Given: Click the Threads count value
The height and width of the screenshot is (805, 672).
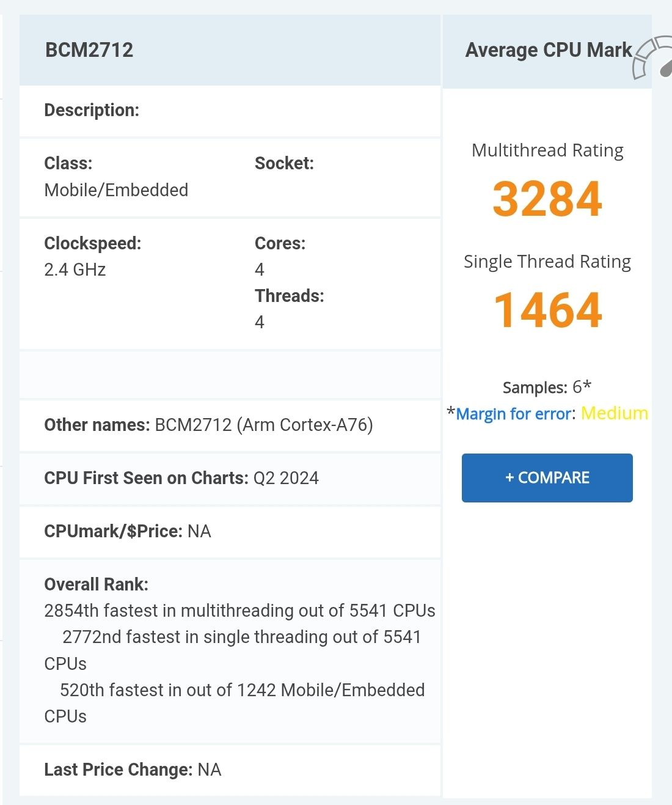Looking at the screenshot, I should pyautogui.click(x=259, y=322).
